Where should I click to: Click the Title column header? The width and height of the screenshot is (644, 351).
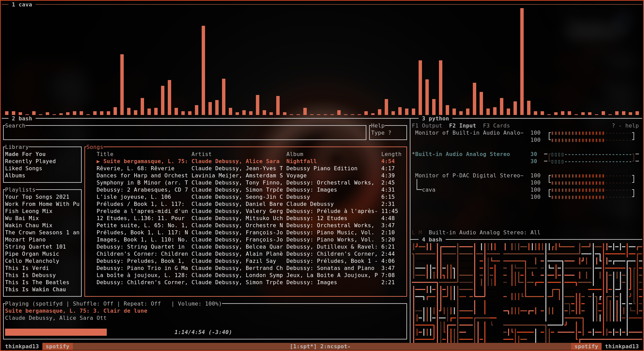pos(105,154)
